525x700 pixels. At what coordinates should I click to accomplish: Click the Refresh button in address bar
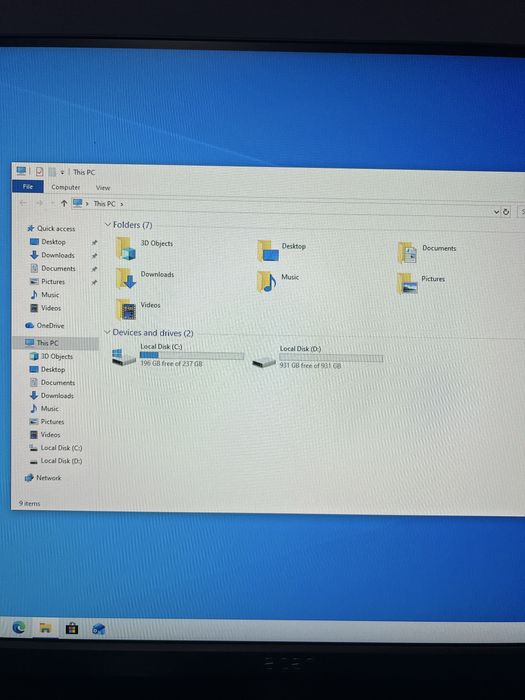tap(506, 212)
